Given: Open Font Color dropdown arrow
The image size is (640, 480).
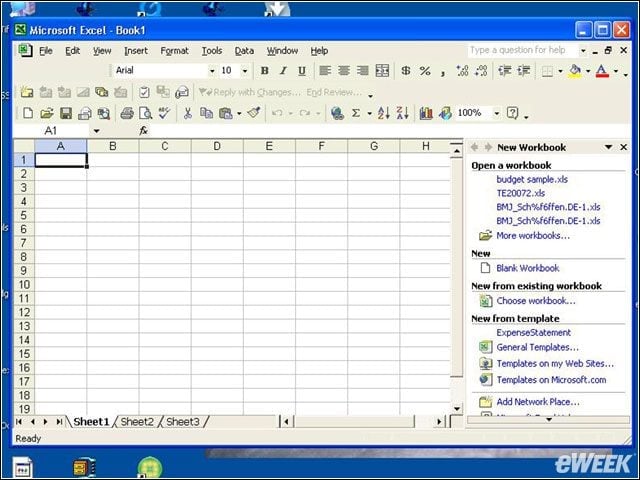Looking at the screenshot, I should click(x=616, y=71).
